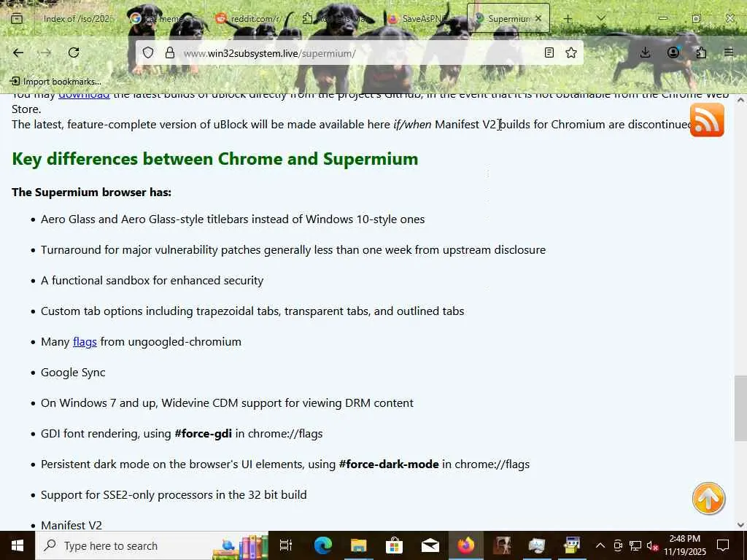
Task: Open the Downloads panel icon
Action: point(645,52)
